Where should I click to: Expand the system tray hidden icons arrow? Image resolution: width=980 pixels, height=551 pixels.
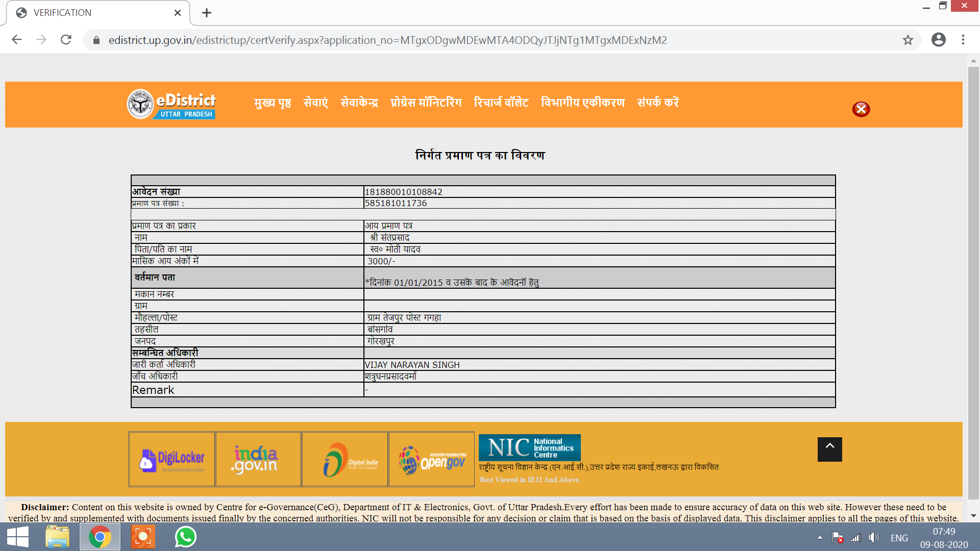point(820,537)
